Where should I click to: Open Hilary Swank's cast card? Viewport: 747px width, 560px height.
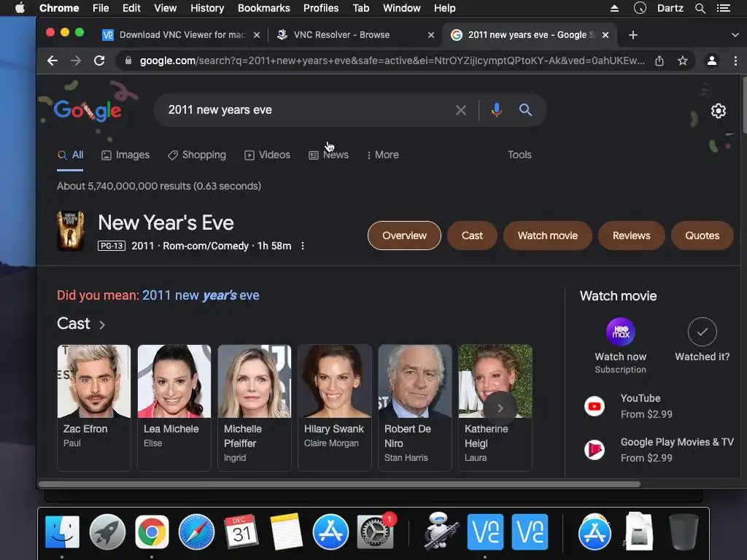(x=335, y=408)
